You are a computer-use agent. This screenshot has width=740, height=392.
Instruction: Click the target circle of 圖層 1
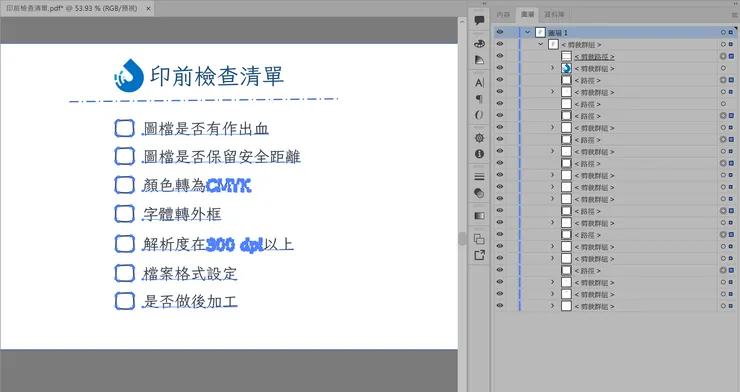tap(723, 33)
